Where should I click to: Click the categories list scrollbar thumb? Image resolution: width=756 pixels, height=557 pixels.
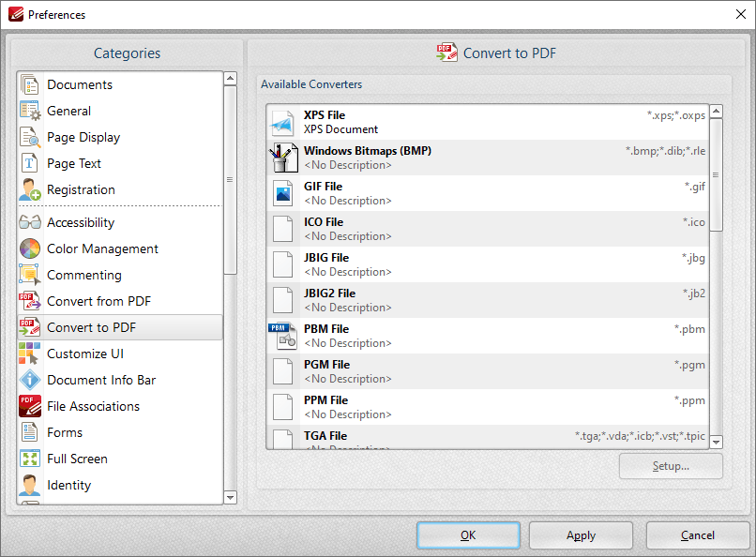231,180
